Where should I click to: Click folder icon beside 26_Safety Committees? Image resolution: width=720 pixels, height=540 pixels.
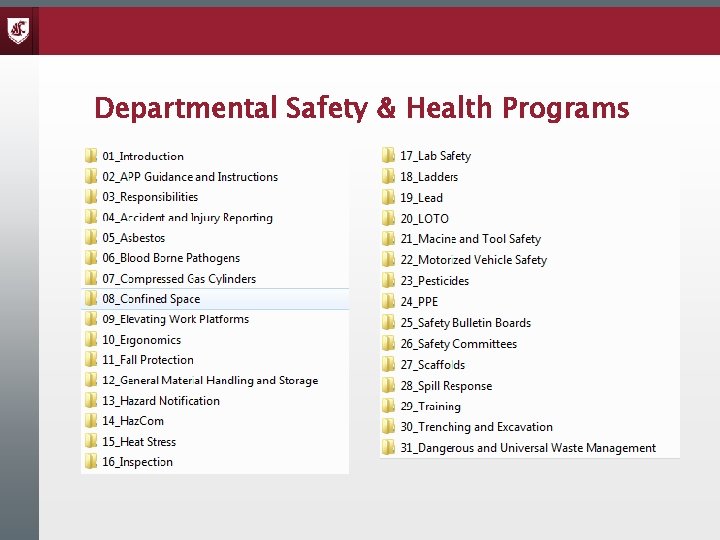pos(388,343)
